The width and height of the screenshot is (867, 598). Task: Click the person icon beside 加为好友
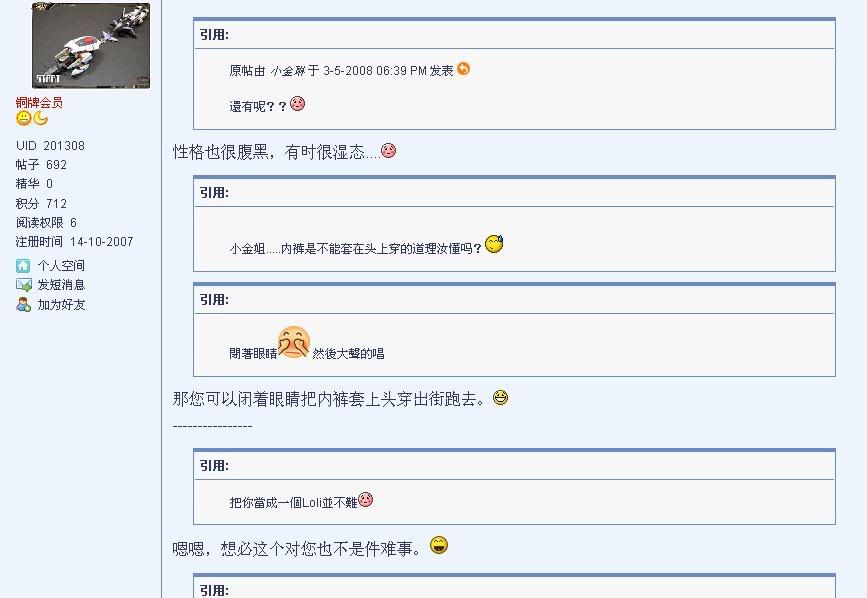click(23, 305)
